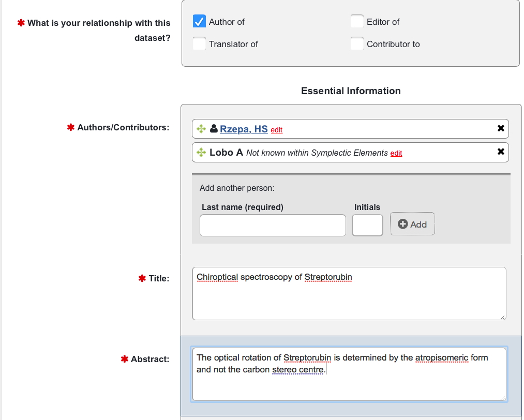Screen dimensions: 524x420
Task: Click inside the Title text area
Action: pyautogui.click(x=349, y=297)
